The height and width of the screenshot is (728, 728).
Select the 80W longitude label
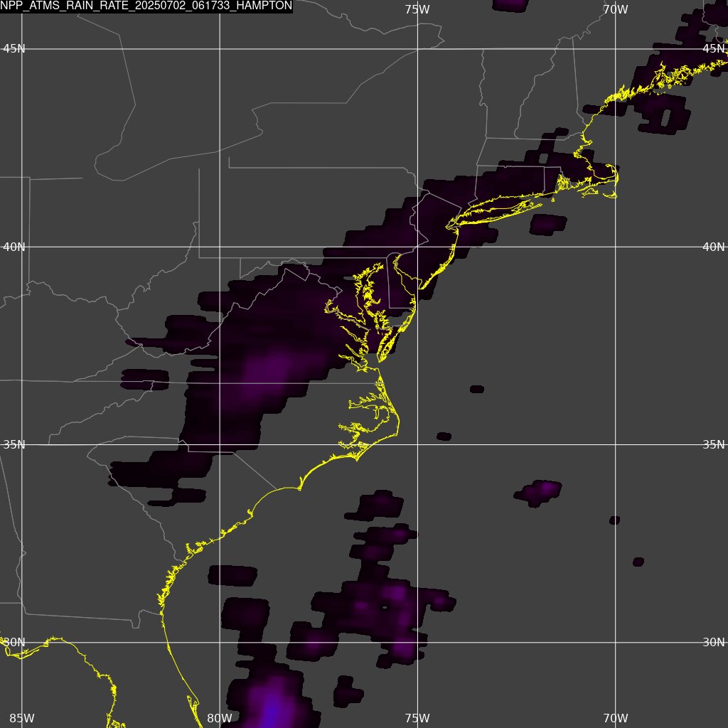(x=219, y=718)
